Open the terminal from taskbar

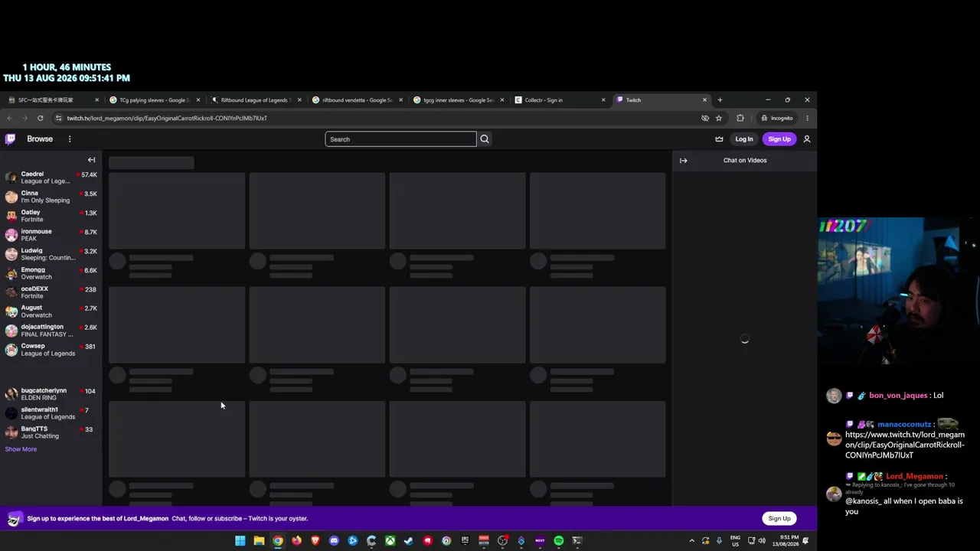click(577, 541)
